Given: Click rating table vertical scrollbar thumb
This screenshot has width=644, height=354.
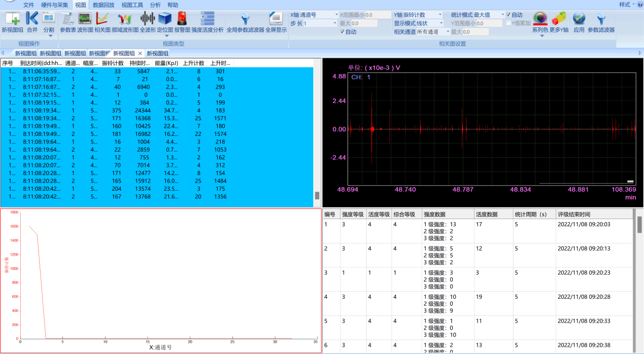Looking at the screenshot, I should (640, 224).
